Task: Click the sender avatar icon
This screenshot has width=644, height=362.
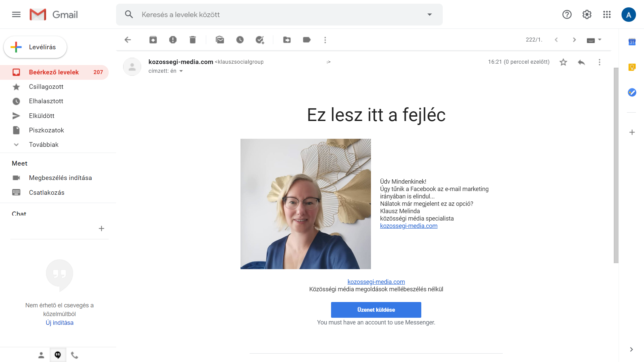Action: point(132,67)
